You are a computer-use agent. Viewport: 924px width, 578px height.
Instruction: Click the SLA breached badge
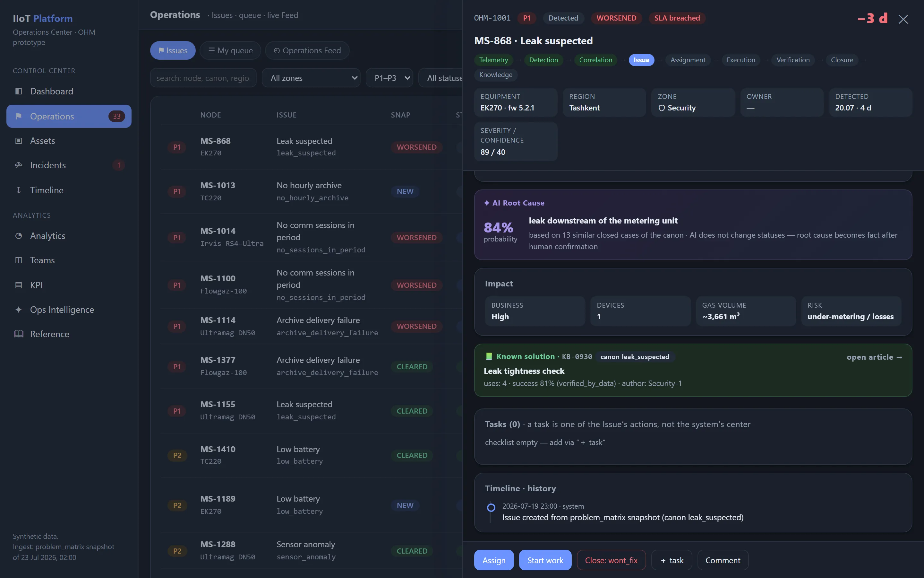coord(677,18)
